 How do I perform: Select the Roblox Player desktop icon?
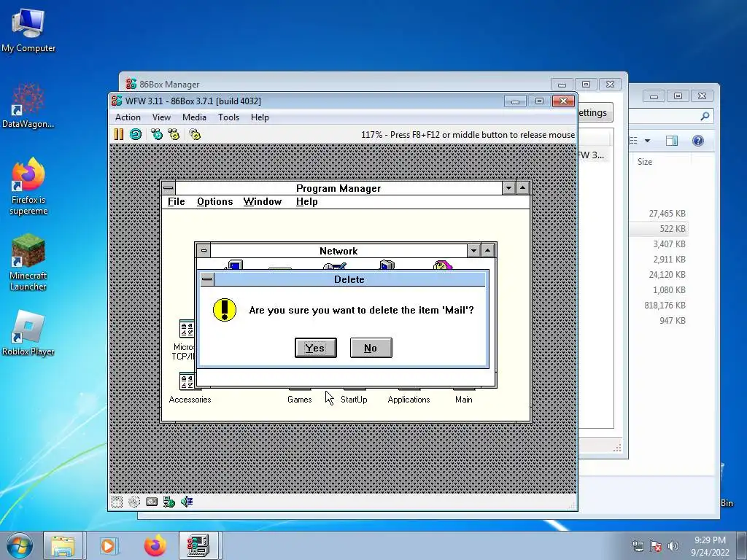click(x=28, y=333)
